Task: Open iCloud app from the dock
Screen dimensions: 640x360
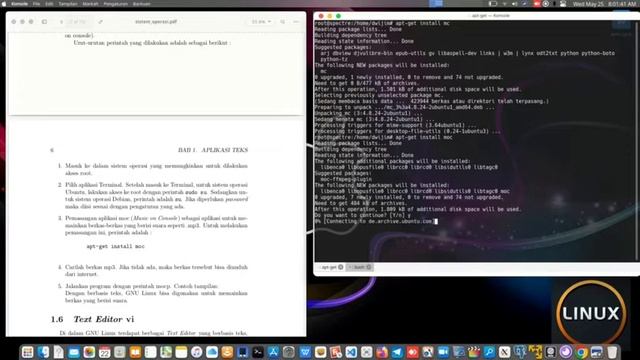Action: pos(212,352)
